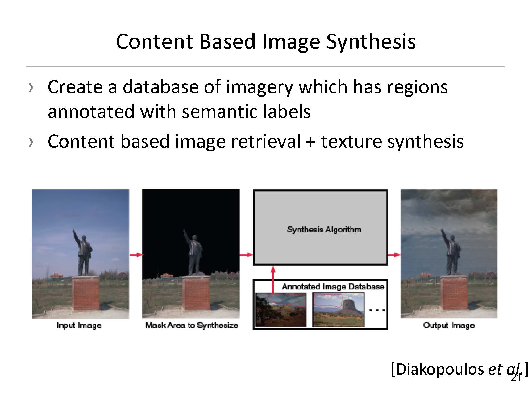Viewport: 532px width, 399px height.
Task: Click the Annotated Image Database label
Action: pyautogui.click(x=333, y=286)
